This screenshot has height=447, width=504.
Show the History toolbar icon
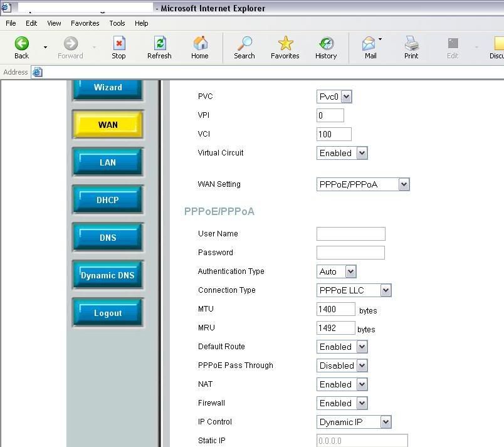click(x=326, y=43)
